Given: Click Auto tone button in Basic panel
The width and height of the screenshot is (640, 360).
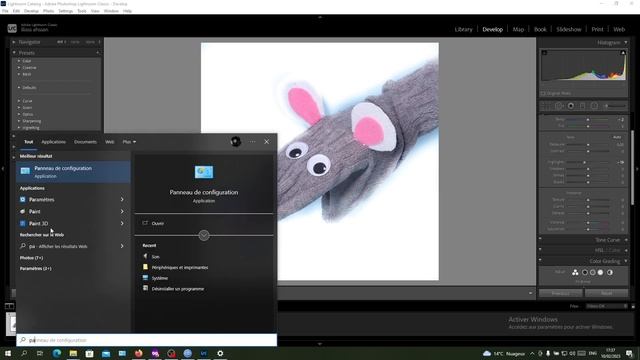Looking at the screenshot, I should (x=617, y=137).
